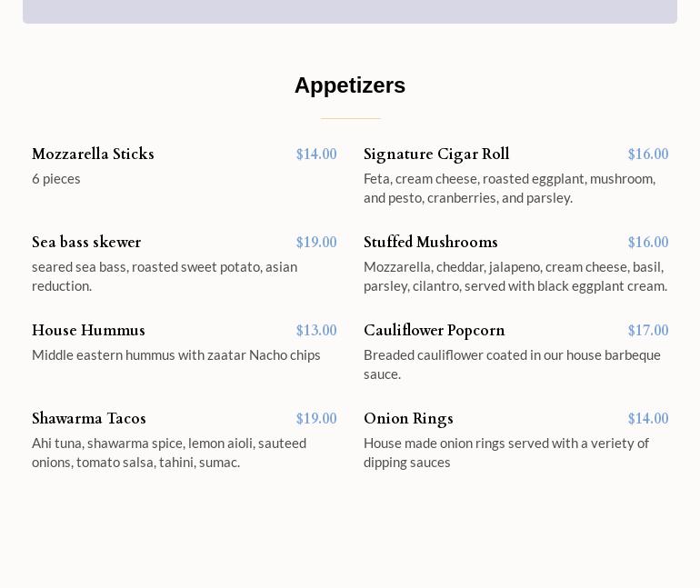700x588 pixels.
Task: Click the Shawarma Tacos description text
Action: point(169,453)
